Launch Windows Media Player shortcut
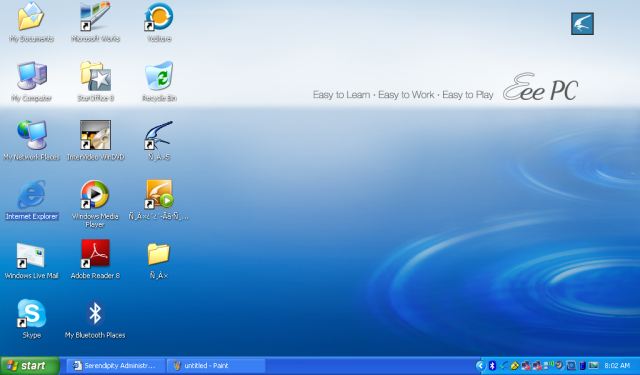Screen dimensions: 640x375 (95, 203)
